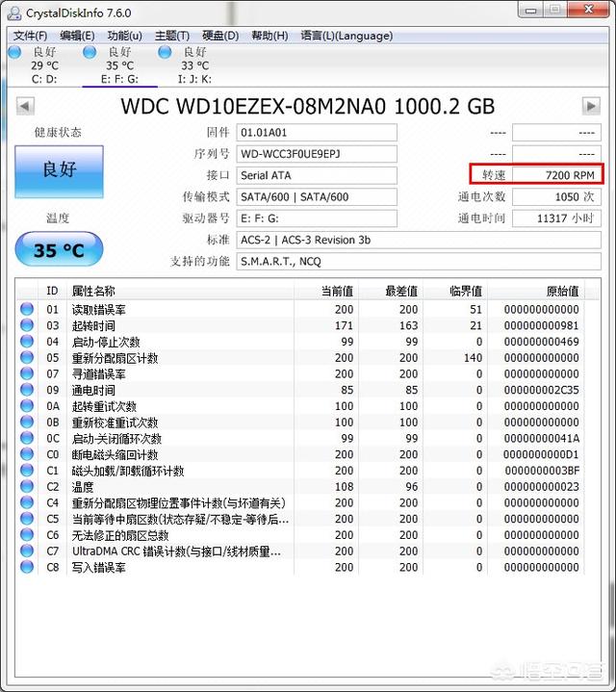Select the 无法修正的扇区总数 row
This screenshot has width=616, height=692.
(x=300, y=534)
